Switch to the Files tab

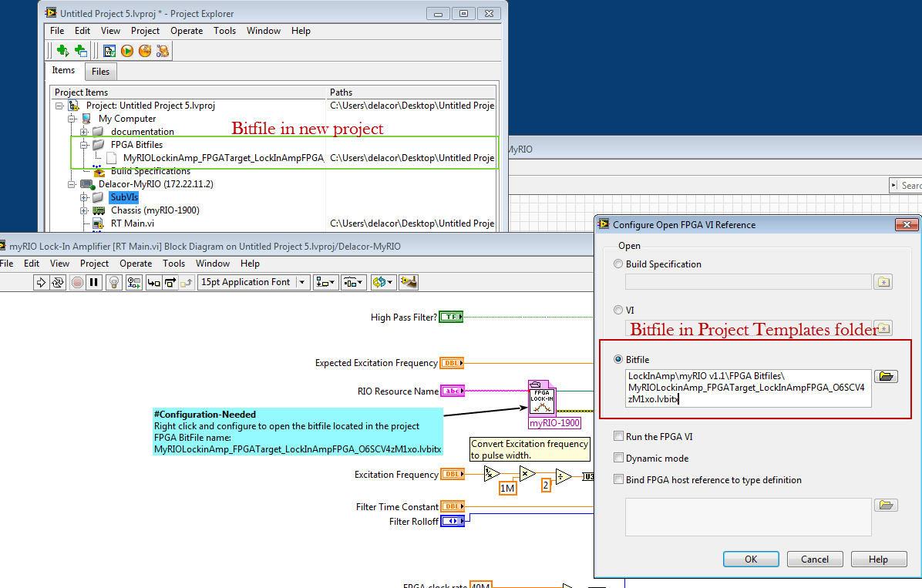tap(100, 72)
